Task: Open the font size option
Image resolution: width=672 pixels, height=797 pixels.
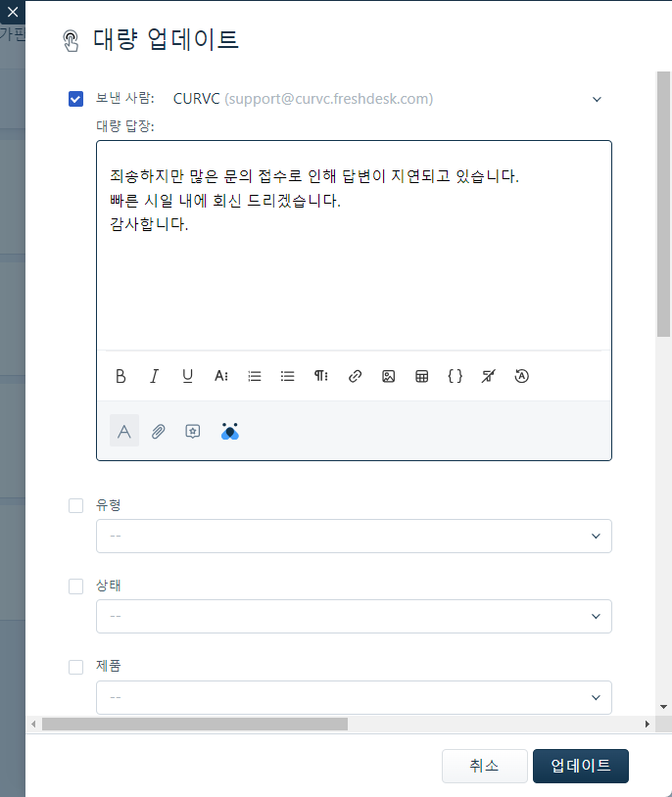Action: (x=220, y=376)
